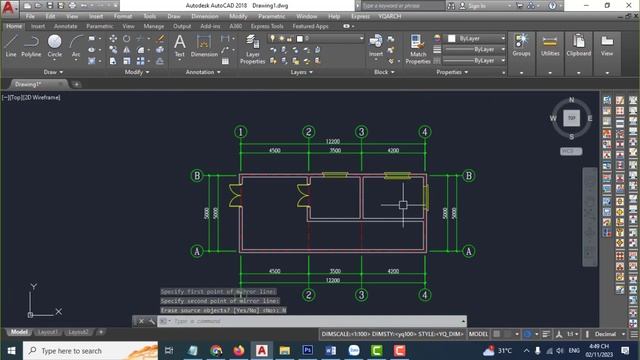Open the Layer Properties manager

click(252, 49)
